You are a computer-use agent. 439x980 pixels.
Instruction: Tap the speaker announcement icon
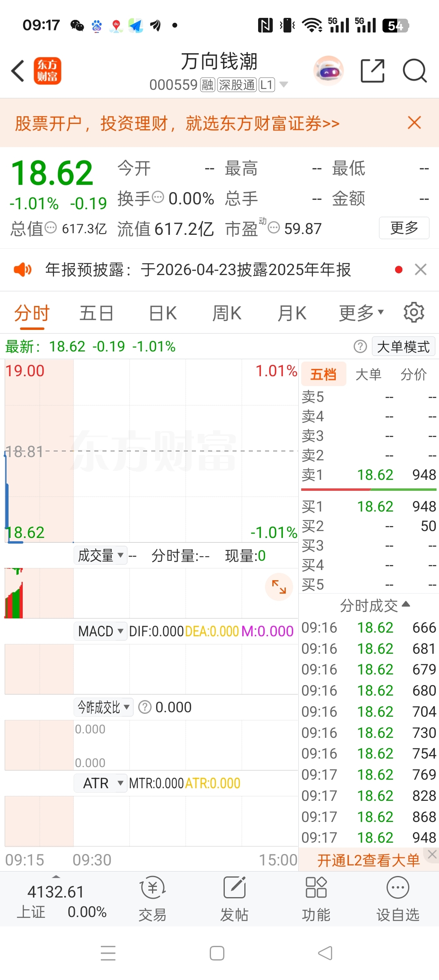pos(22,269)
